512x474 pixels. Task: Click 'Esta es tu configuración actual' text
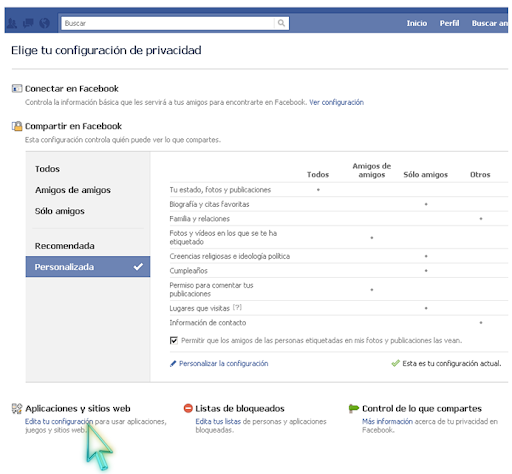tap(452, 363)
